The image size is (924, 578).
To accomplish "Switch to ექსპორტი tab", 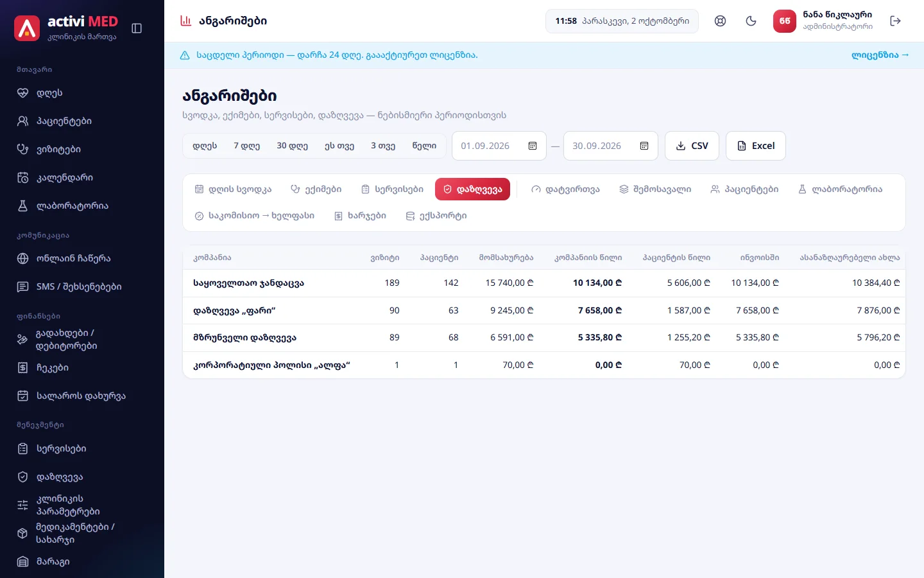I will [x=436, y=216].
